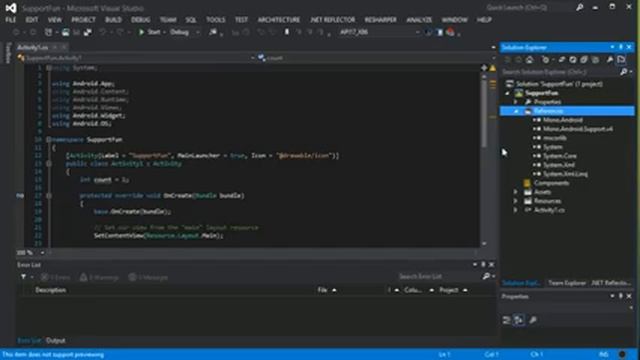Click the Search Error List field
Screen dimensions: 640x360
439,277
